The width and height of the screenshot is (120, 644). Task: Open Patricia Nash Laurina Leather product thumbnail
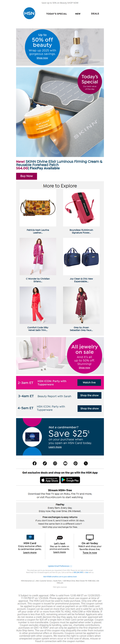tap(38, 207)
